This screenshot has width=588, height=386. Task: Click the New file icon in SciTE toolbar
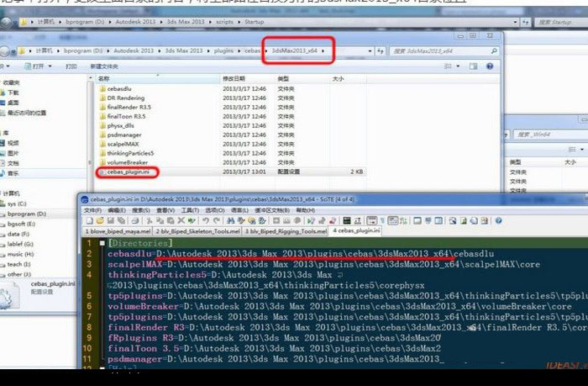90,221
